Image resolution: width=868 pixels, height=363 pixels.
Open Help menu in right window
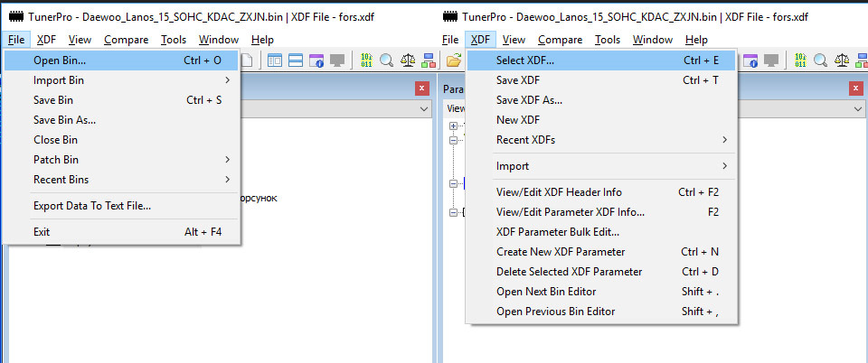(x=696, y=40)
